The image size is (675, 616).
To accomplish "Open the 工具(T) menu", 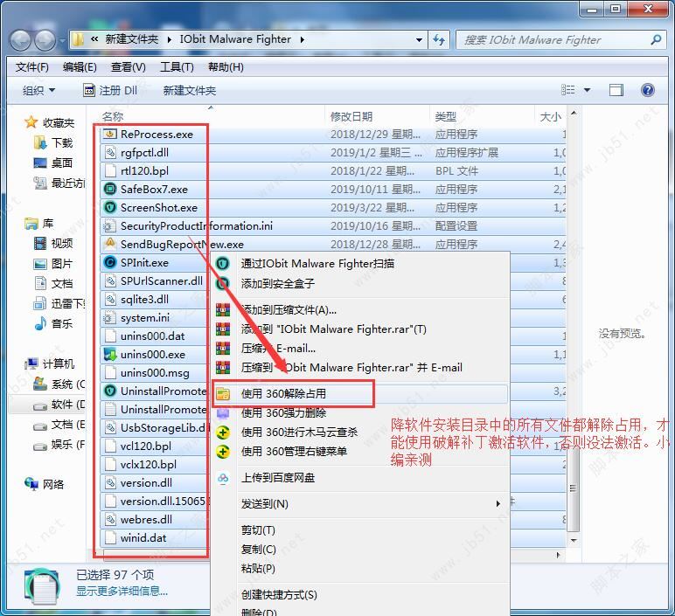I will (x=177, y=67).
